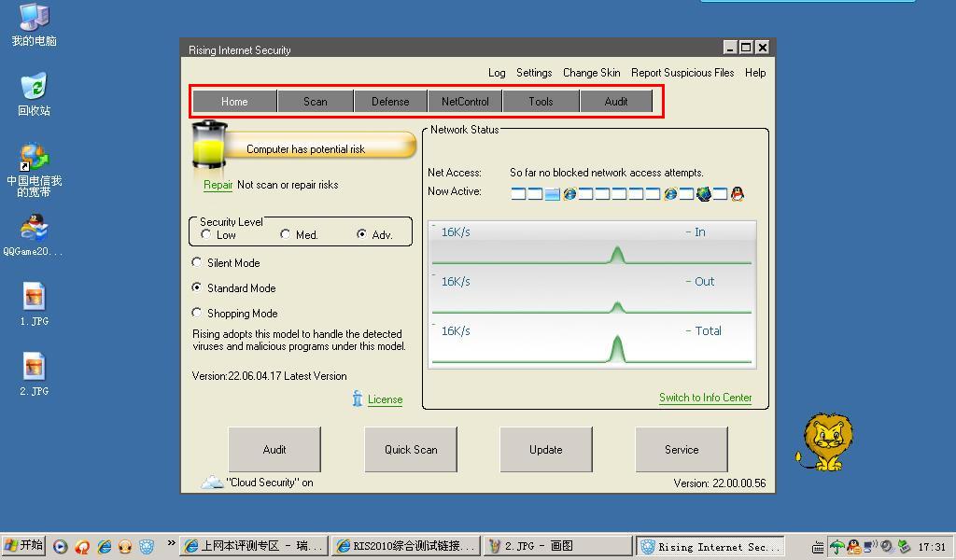Open the License link
This screenshot has width=956, height=560.
click(385, 399)
